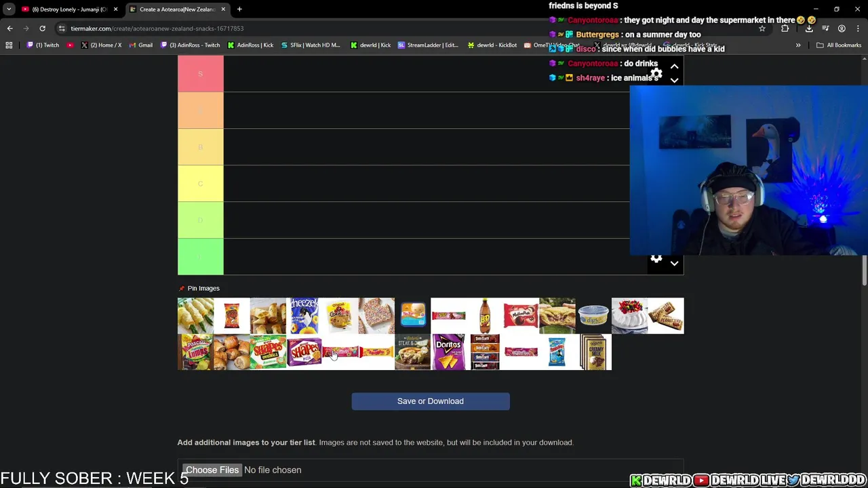This screenshot has width=868, height=488.
Task: Reload the TierMaker page
Action: tap(42, 28)
